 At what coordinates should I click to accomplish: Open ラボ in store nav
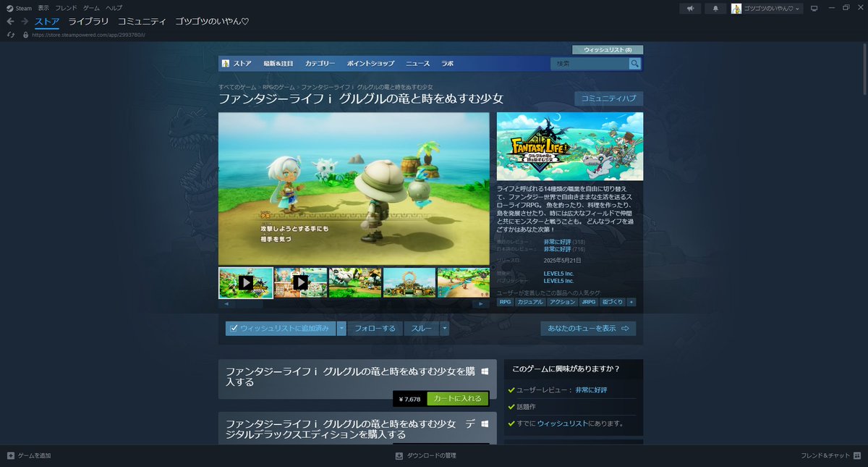pos(447,64)
